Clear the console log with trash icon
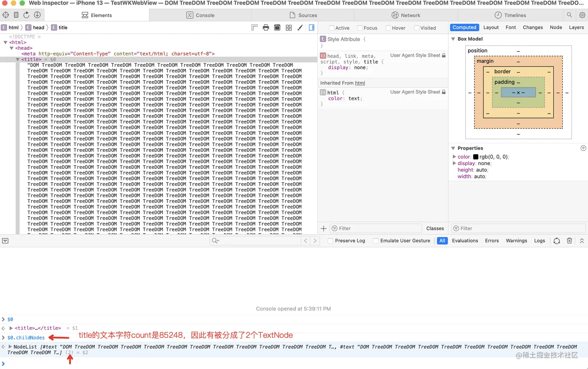The height and width of the screenshot is (369, 588). [569, 241]
